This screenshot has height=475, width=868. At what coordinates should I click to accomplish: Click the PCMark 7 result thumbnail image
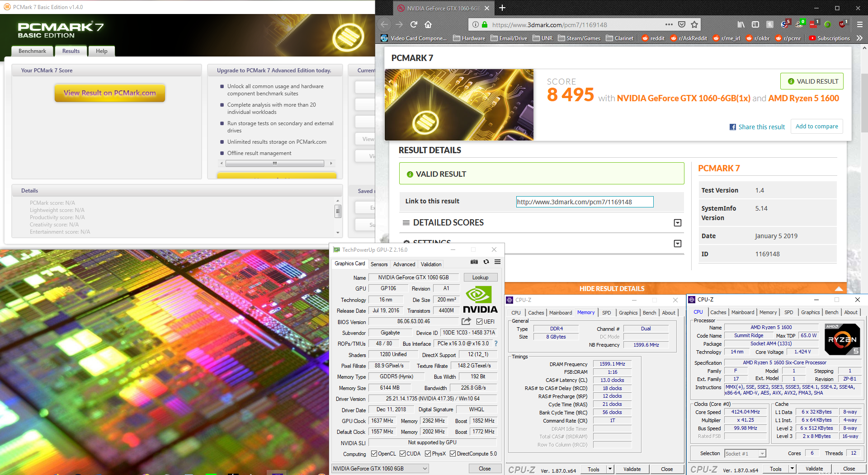(x=459, y=105)
